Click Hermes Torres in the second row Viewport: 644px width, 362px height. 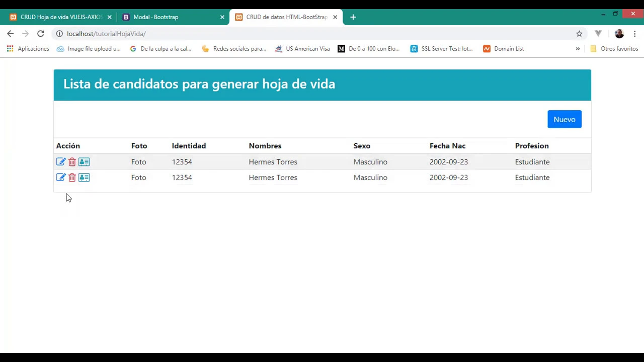[x=273, y=177]
